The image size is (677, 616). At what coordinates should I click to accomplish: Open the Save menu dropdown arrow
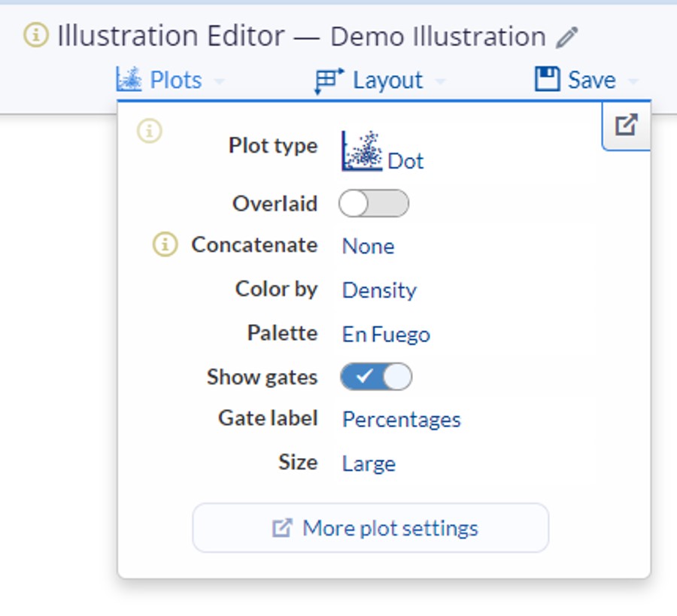633,80
